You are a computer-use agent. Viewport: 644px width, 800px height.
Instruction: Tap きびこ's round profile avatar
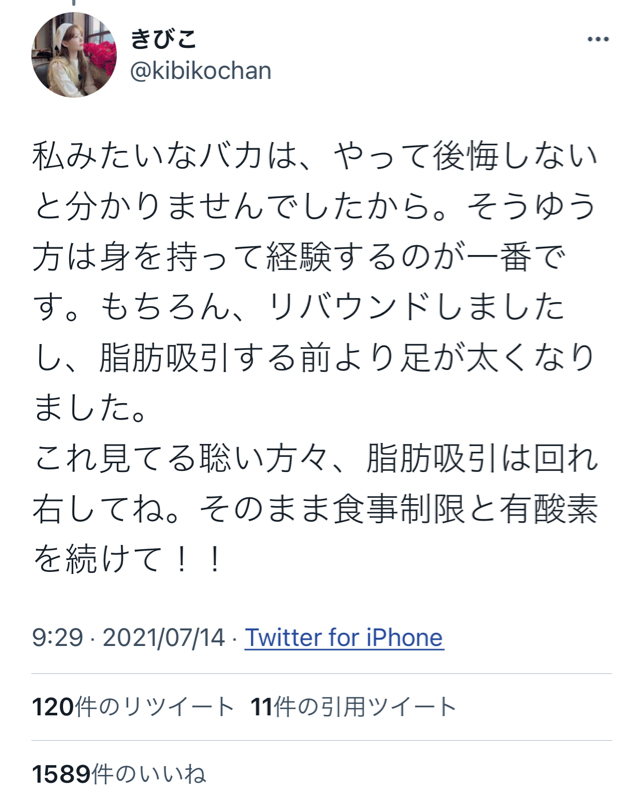[74, 55]
